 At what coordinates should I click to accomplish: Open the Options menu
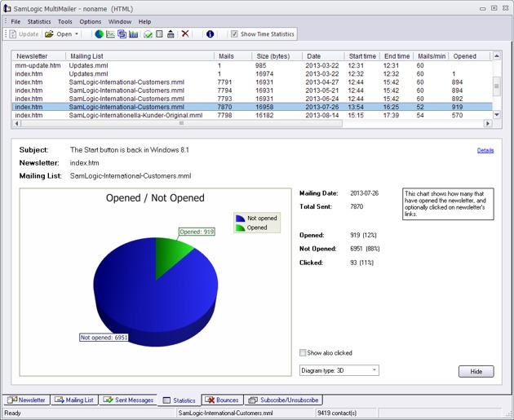(90, 22)
